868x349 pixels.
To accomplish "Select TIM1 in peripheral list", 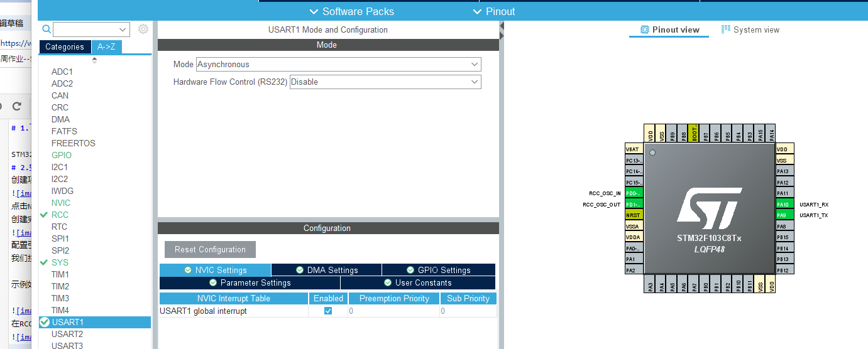I will pos(60,274).
